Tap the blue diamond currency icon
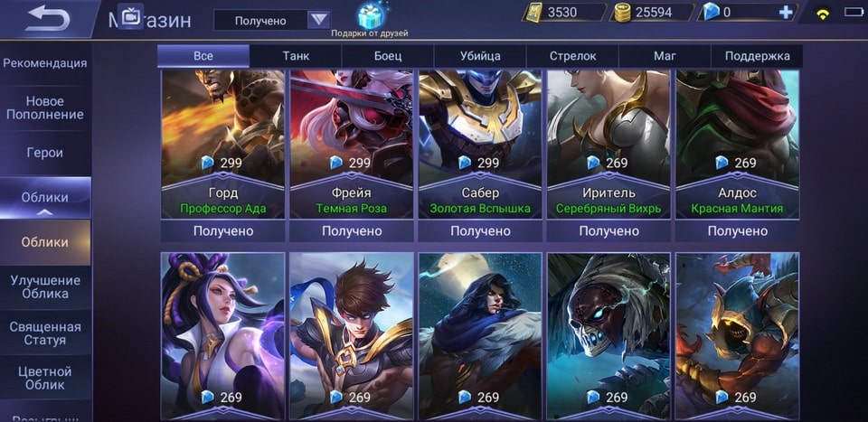Image resolution: width=868 pixels, height=422 pixels. pyautogui.click(x=712, y=12)
